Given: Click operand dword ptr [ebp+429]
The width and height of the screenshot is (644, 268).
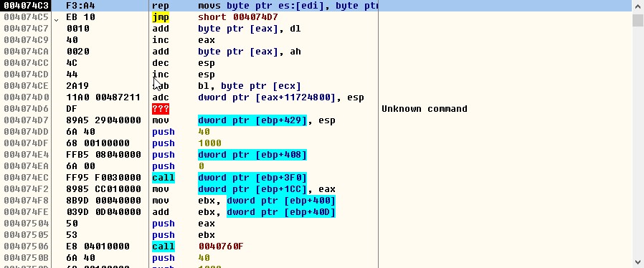Looking at the screenshot, I should [252, 120].
